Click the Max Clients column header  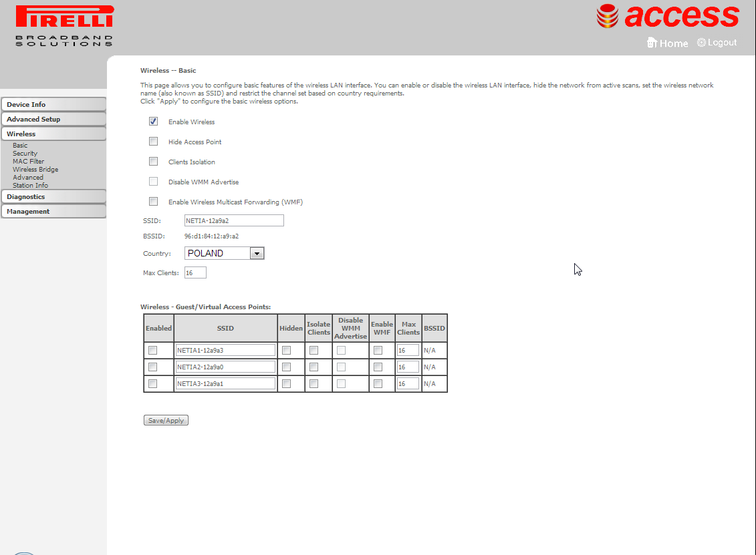pos(408,328)
